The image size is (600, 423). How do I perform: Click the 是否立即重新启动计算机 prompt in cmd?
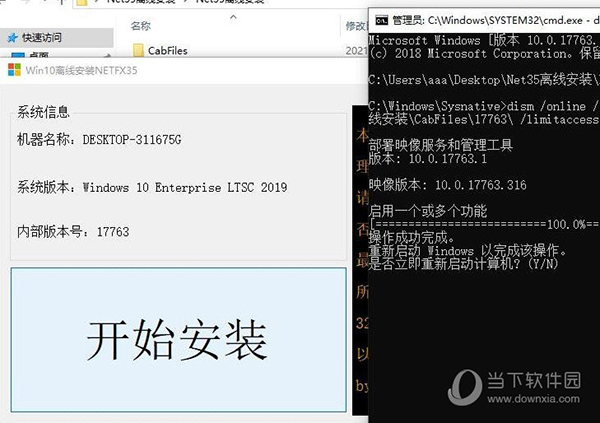pyautogui.click(x=463, y=263)
